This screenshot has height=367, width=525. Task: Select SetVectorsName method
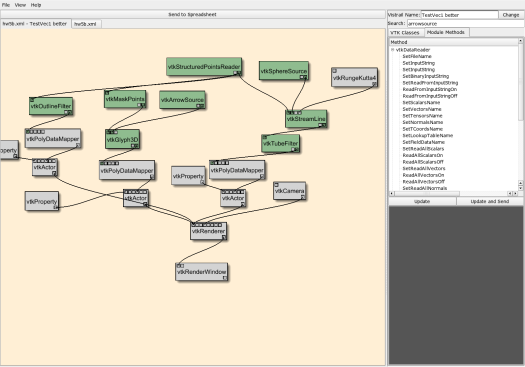pos(422,109)
